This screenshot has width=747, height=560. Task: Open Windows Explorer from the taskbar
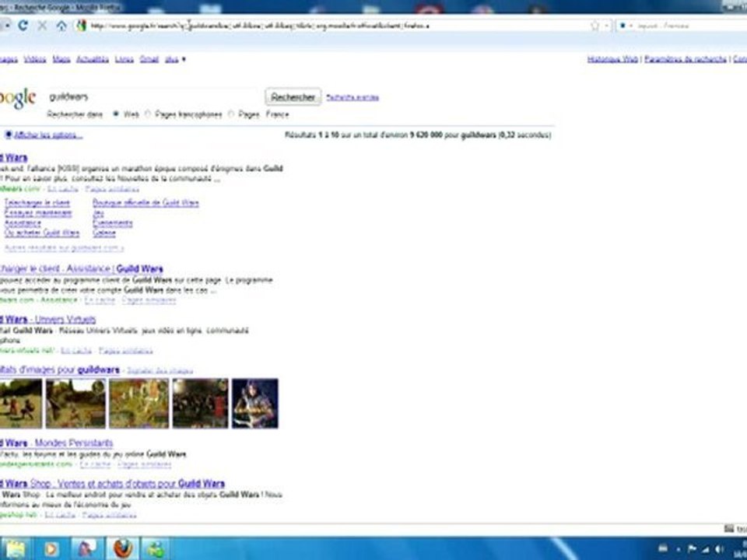pyautogui.click(x=15, y=549)
